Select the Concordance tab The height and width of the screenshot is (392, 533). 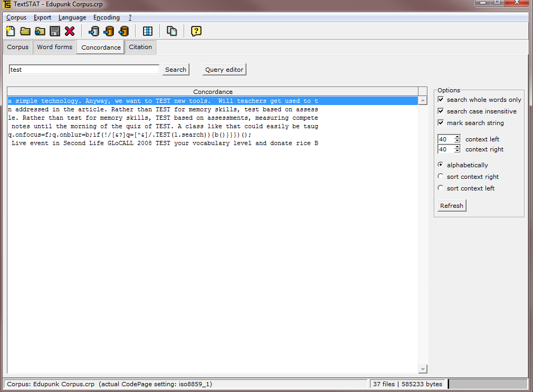click(101, 47)
